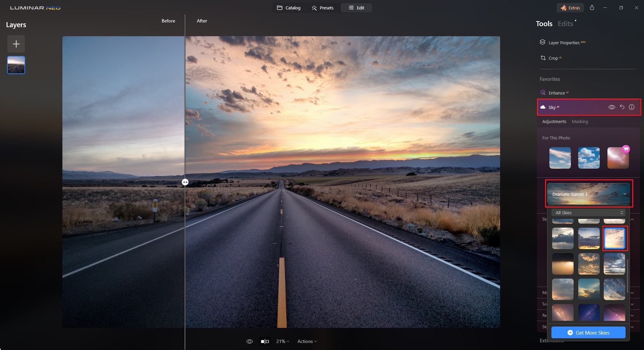Toggle original preview eye icon
644x350 pixels.
click(250, 341)
